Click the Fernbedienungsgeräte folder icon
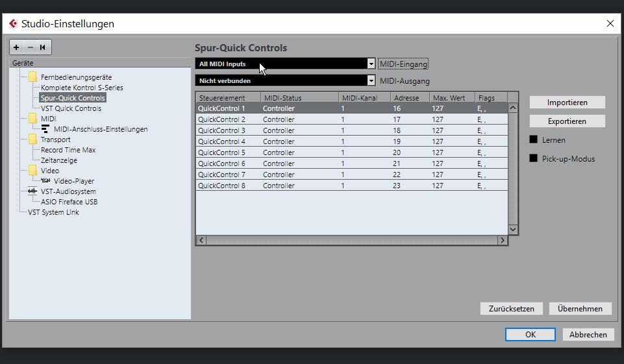This screenshot has width=624, height=364. click(x=32, y=77)
